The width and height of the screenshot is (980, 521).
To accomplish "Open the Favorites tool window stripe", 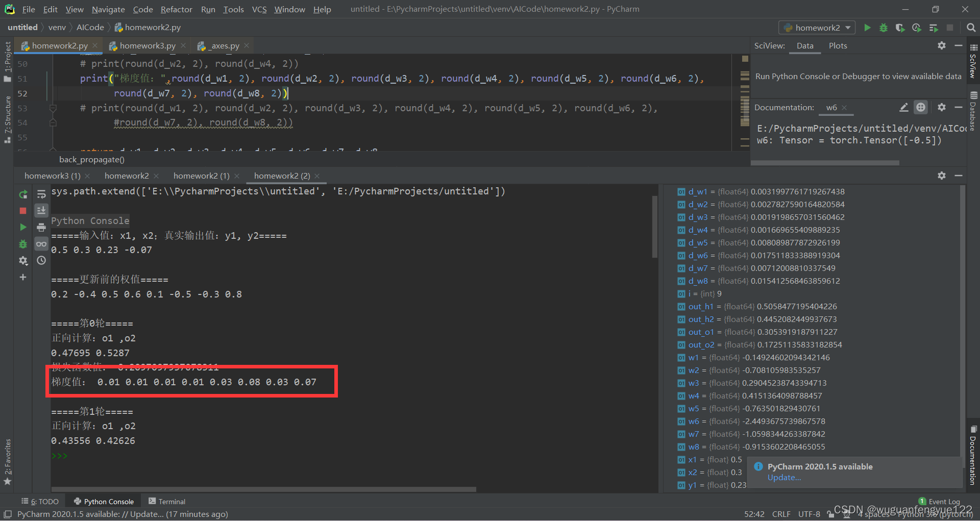I will click(7, 462).
